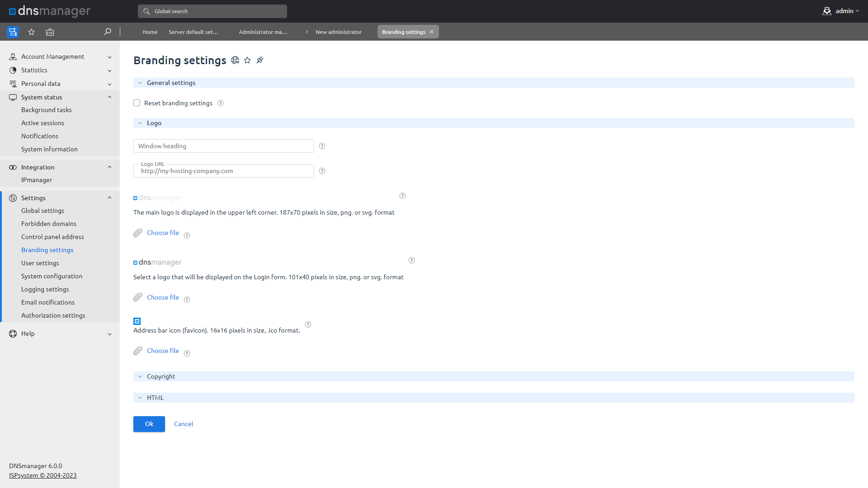Expand the Copyright section

click(x=161, y=376)
